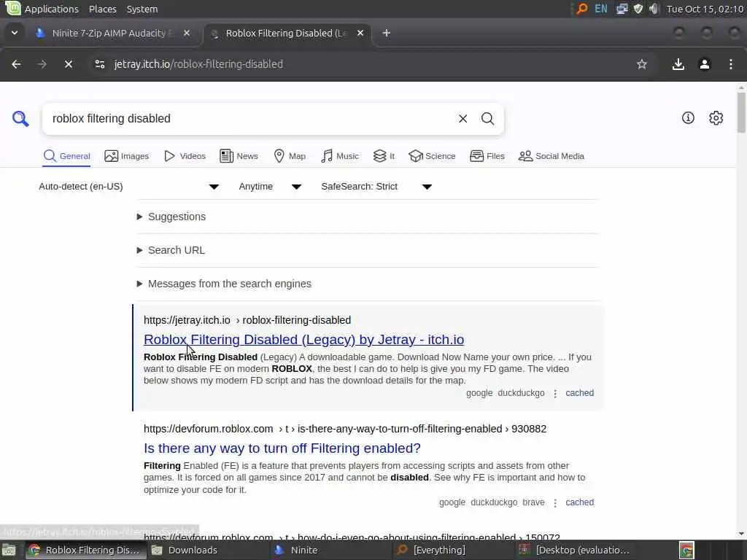Screen dimensions: 747x560
Task: Switch to the Map category
Action: tap(289, 156)
